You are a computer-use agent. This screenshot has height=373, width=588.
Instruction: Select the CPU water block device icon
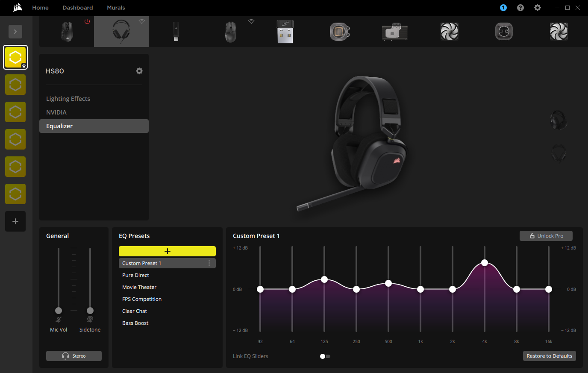coord(340,32)
